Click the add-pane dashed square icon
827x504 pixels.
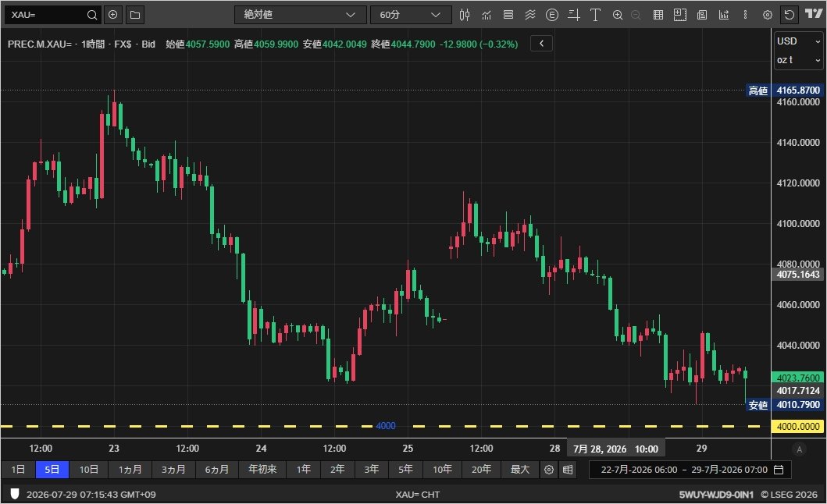[680, 15]
